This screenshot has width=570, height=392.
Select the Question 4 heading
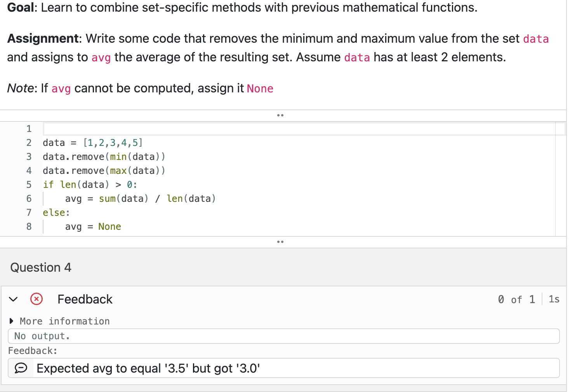point(40,267)
